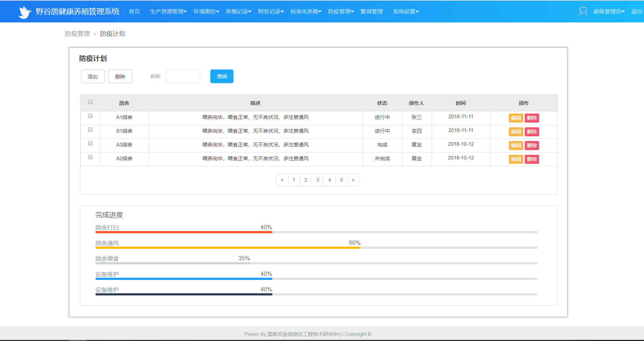Click the 添加 button

pyautogui.click(x=93, y=76)
